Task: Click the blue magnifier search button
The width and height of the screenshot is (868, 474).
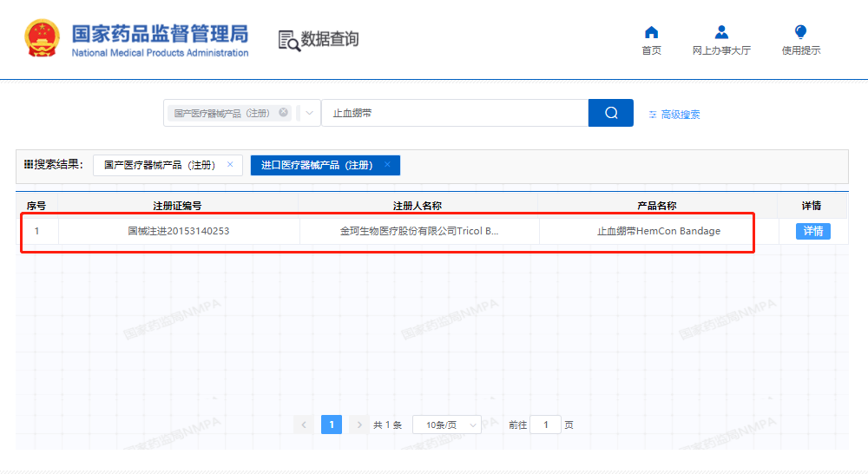Action: click(x=610, y=113)
